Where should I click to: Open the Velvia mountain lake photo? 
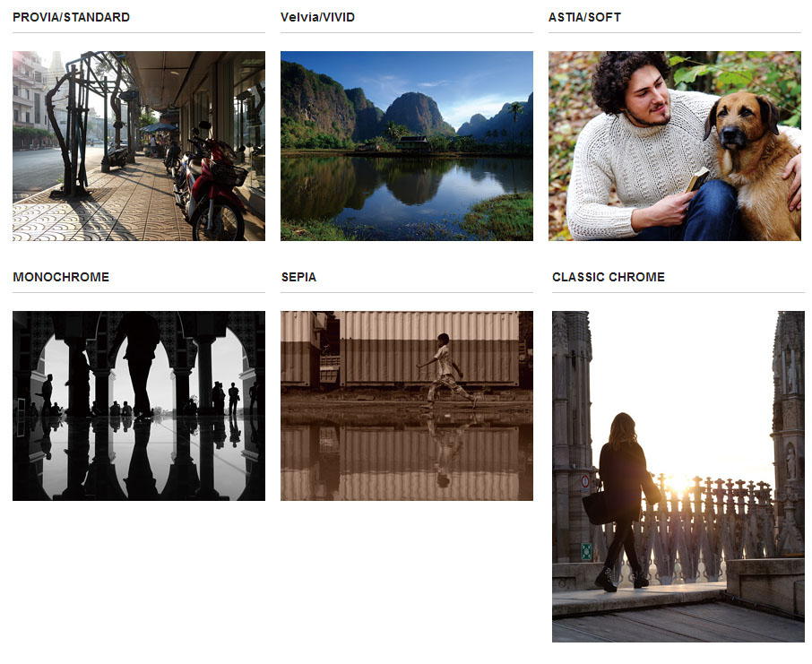coord(406,146)
